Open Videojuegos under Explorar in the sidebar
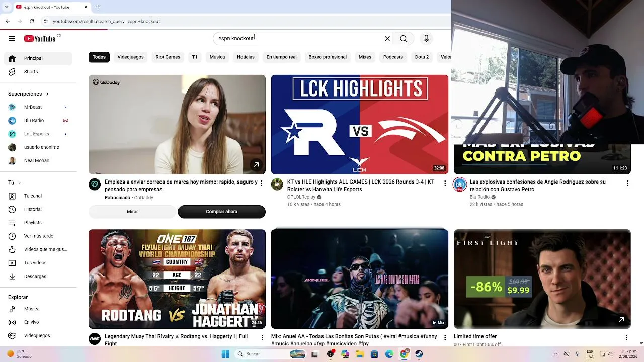The width and height of the screenshot is (644, 362). pyautogui.click(x=38, y=336)
